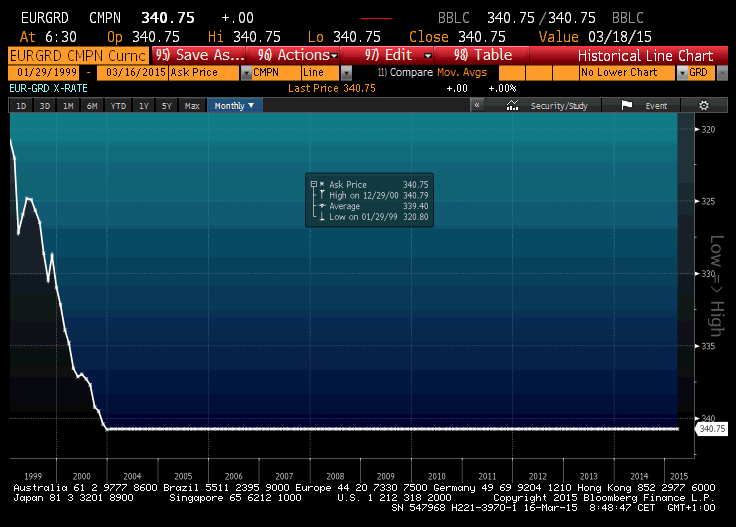Click the end date field 03/16/2015
This screenshot has width=736, height=527.
click(x=132, y=73)
